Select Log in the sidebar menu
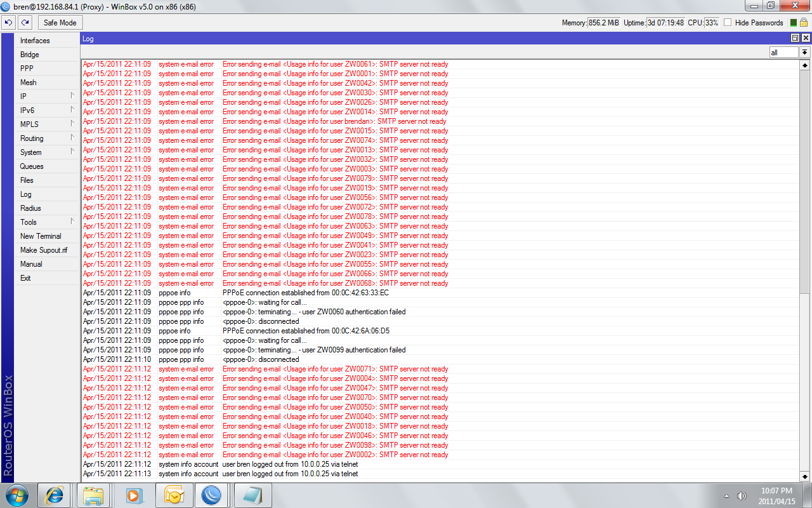The image size is (812, 508). tap(48, 194)
